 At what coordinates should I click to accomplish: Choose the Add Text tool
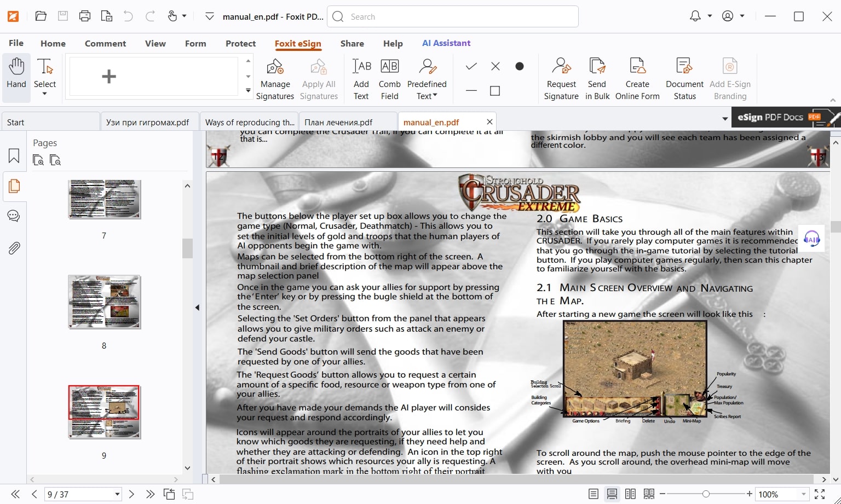(x=361, y=80)
